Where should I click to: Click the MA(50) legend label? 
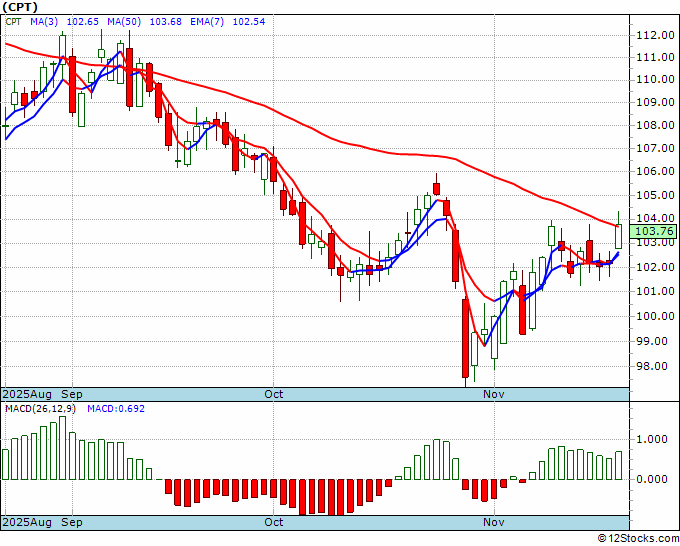(123, 21)
